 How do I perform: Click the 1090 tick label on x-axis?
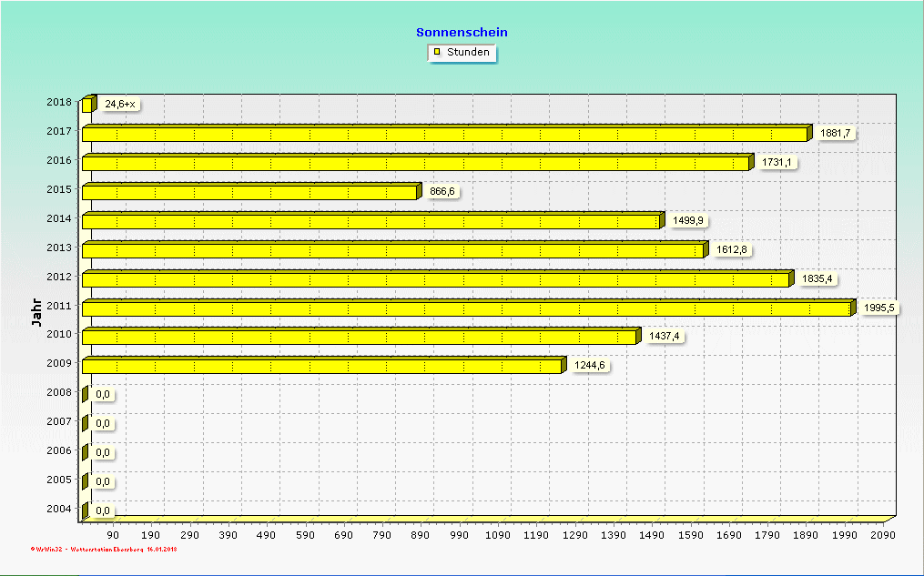point(498,536)
